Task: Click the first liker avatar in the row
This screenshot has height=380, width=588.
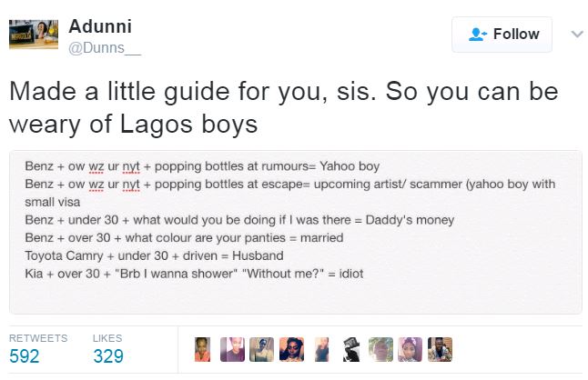Action: (203, 350)
